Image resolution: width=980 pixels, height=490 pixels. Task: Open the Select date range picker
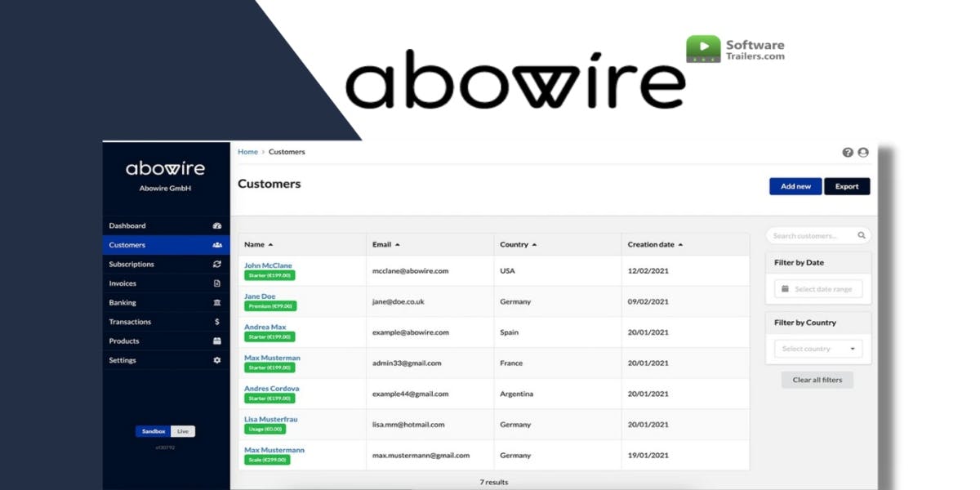[818, 289]
